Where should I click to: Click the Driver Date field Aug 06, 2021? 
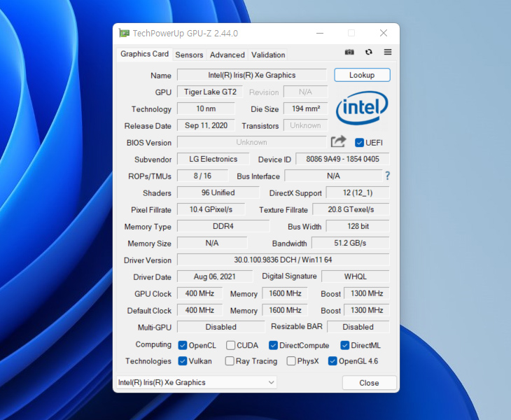coord(215,276)
